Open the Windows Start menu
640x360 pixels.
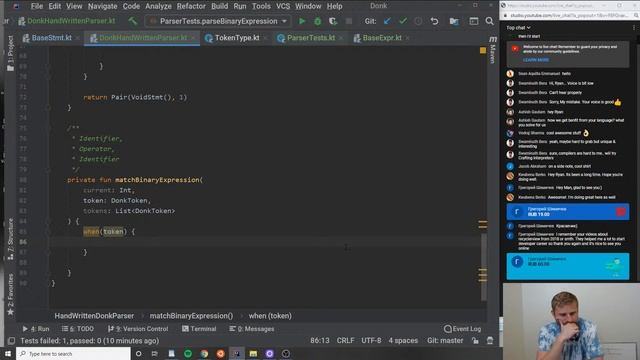click(8, 353)
